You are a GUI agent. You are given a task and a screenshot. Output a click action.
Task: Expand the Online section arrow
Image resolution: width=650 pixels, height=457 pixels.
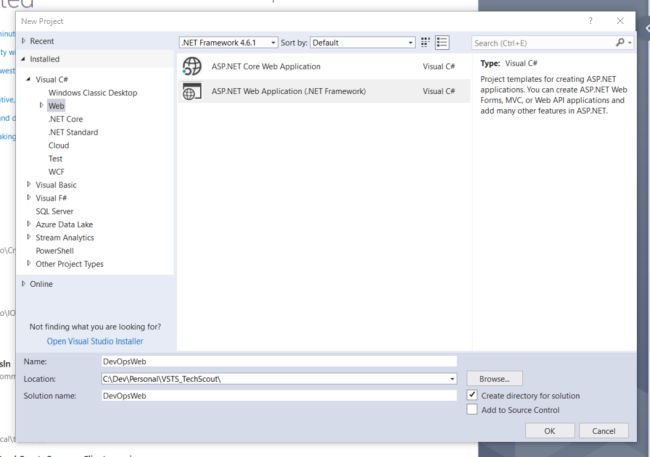(x=23, y=284)
